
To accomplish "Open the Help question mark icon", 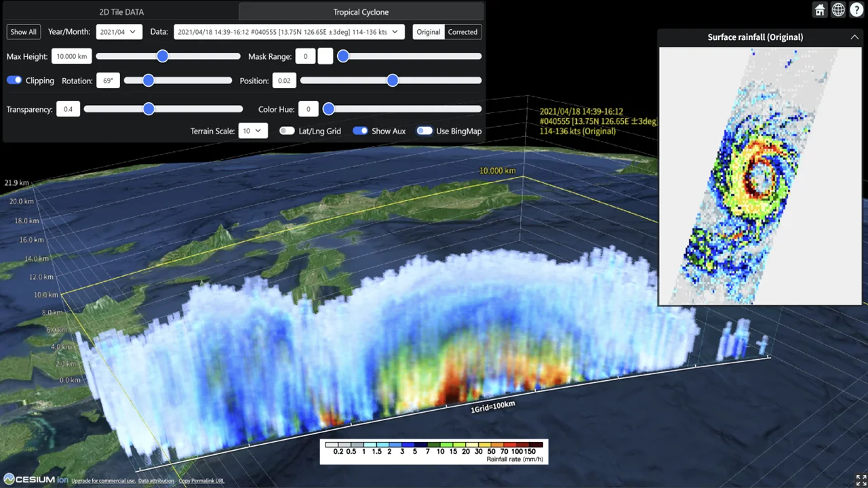I will coord(856,9).
